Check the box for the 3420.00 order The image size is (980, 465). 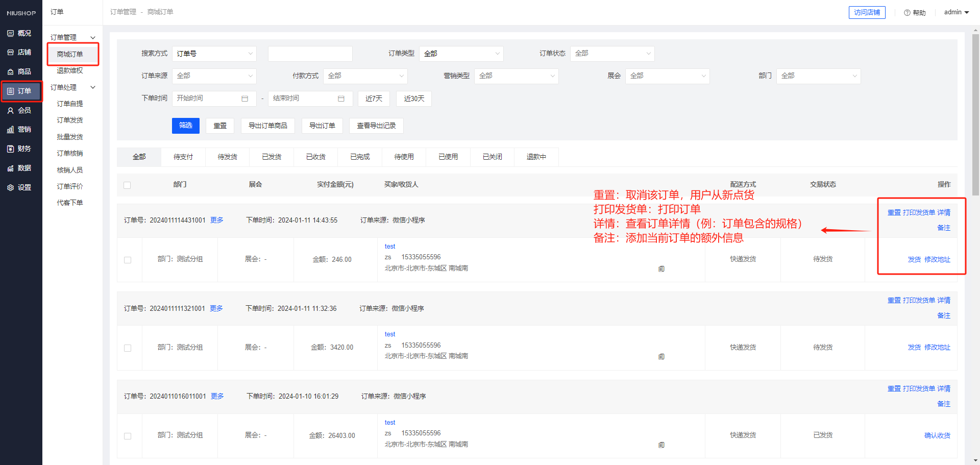(x=128, y=348)
